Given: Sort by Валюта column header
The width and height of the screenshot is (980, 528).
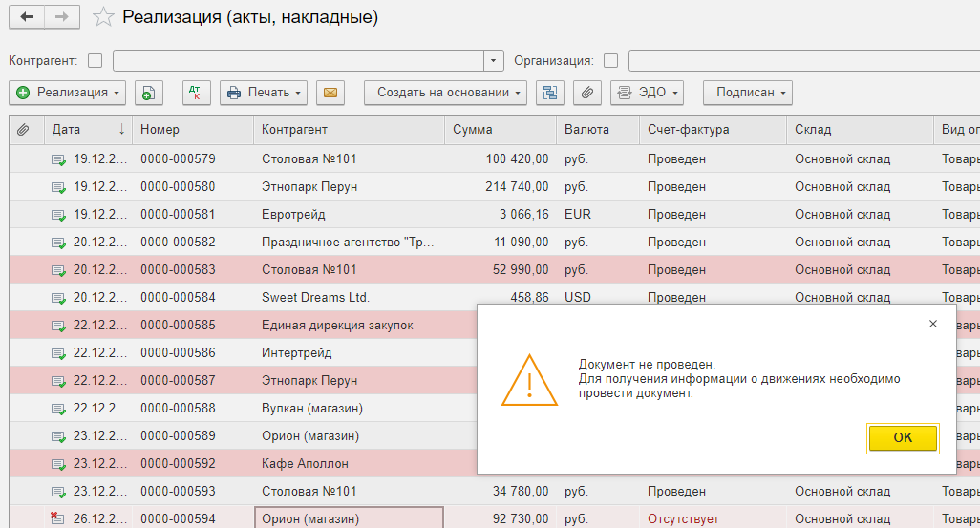Looking at the screenshot, I should (598, 130).
